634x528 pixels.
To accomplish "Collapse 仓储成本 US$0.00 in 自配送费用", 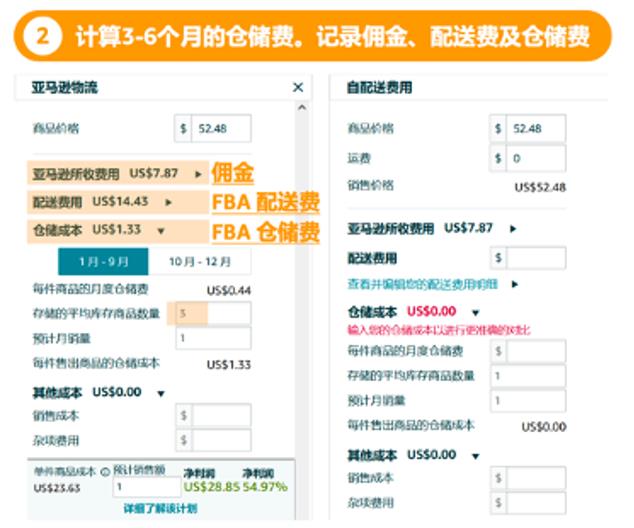I will (x=475, y=312).
